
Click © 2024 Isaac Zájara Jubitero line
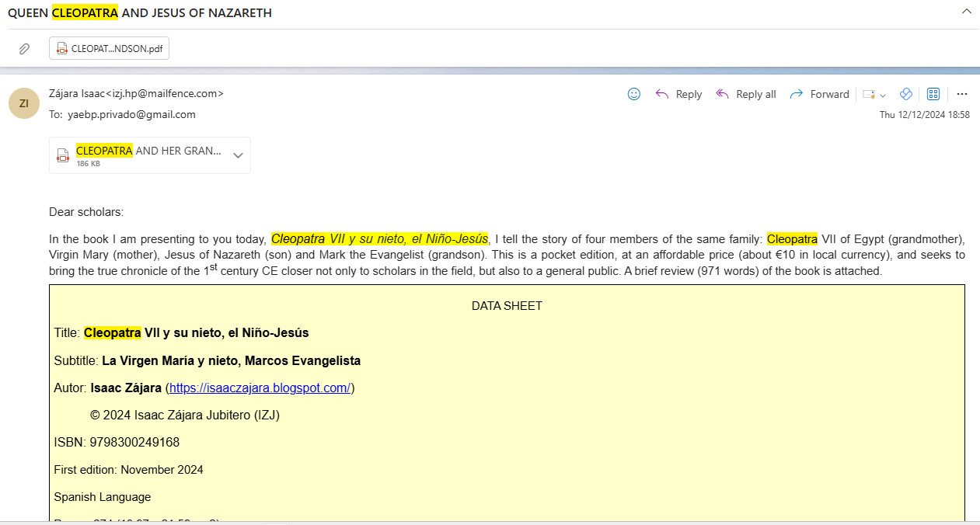[x=185, y=415]
